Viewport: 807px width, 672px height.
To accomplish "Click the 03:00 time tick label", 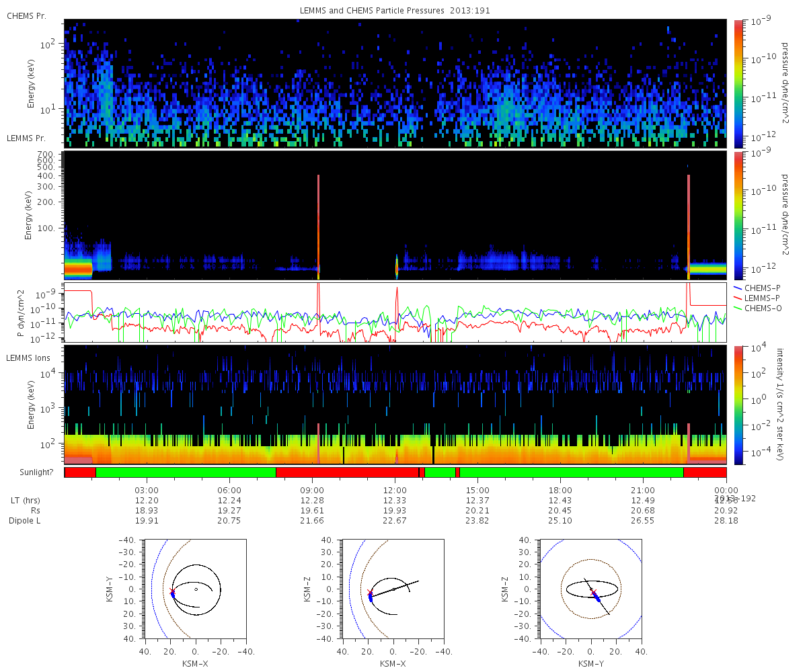I will tap(147, 491).
